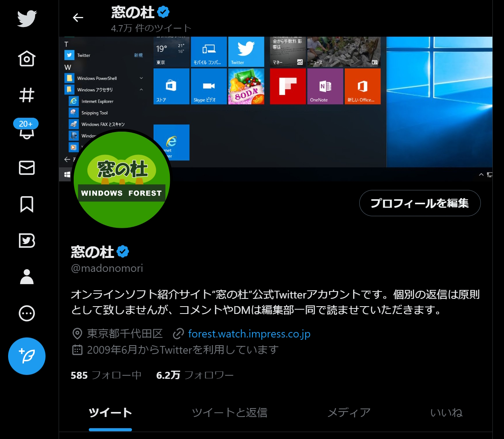The image size is (504, 439).
Task: Open Direct Messages
Action: click(x=26, y=168)
